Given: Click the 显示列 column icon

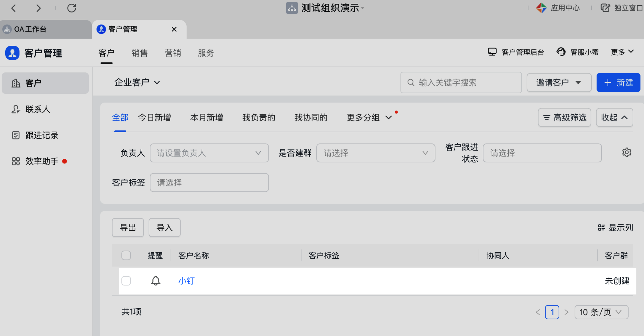Looking at the screenshot, I should pyautogui.click(x=601, y=228).
